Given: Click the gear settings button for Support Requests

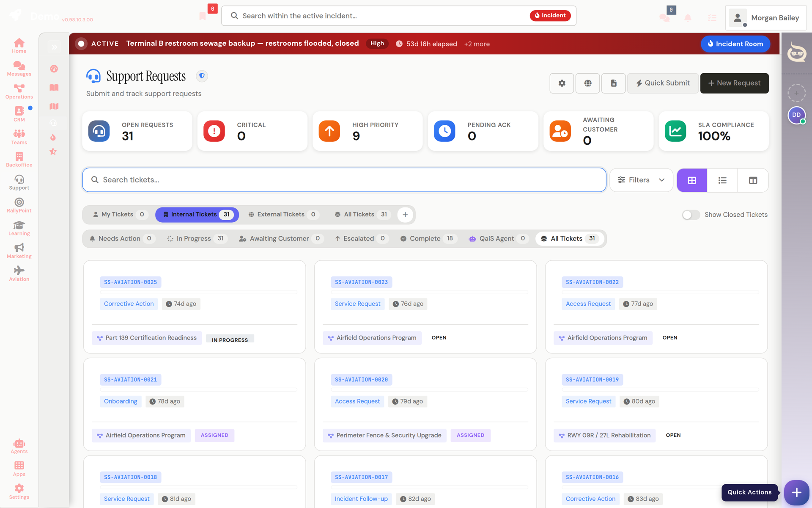Looking at the screenshot, I should (x=562, y=83).
